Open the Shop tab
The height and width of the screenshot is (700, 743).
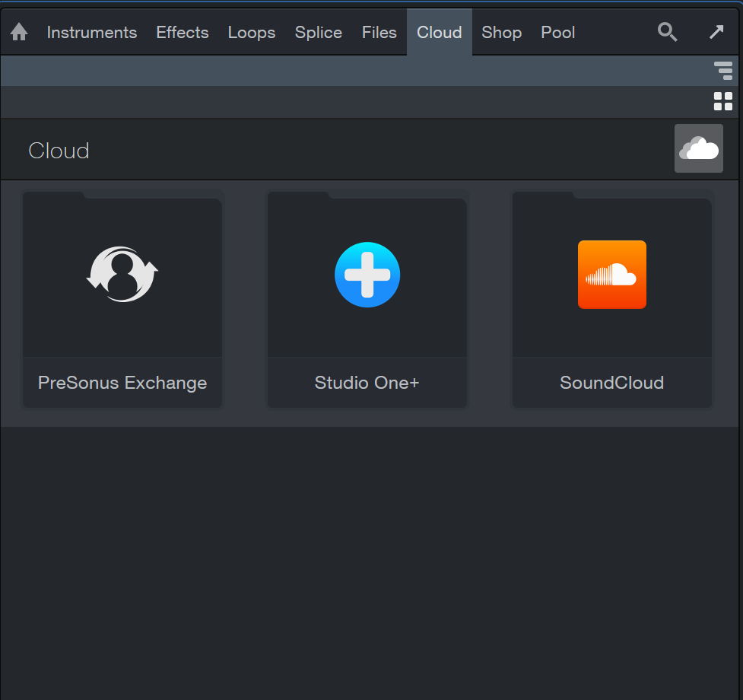point(502,32)
